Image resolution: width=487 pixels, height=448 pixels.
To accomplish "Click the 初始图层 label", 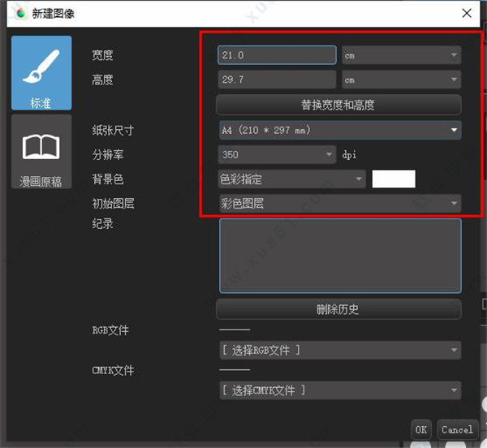I will point(113,204).
